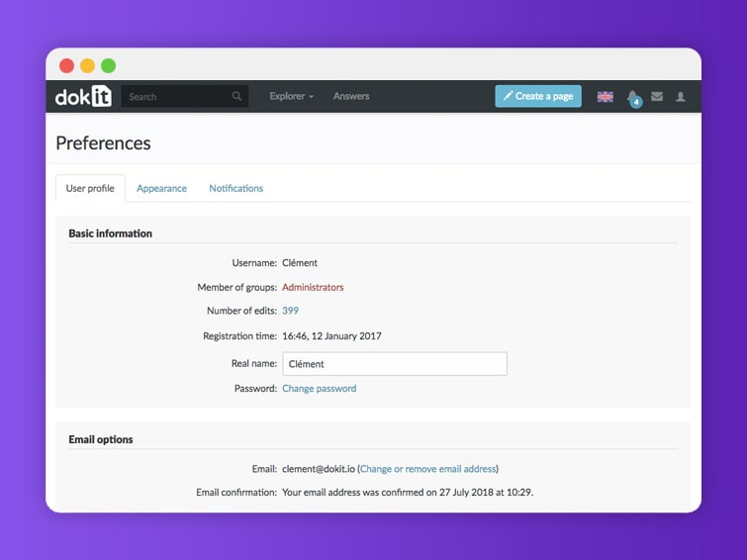Click the email clement@dokit.io text
Image resolution: width=747 pixels, height=560 pixels.
(319, 469)
